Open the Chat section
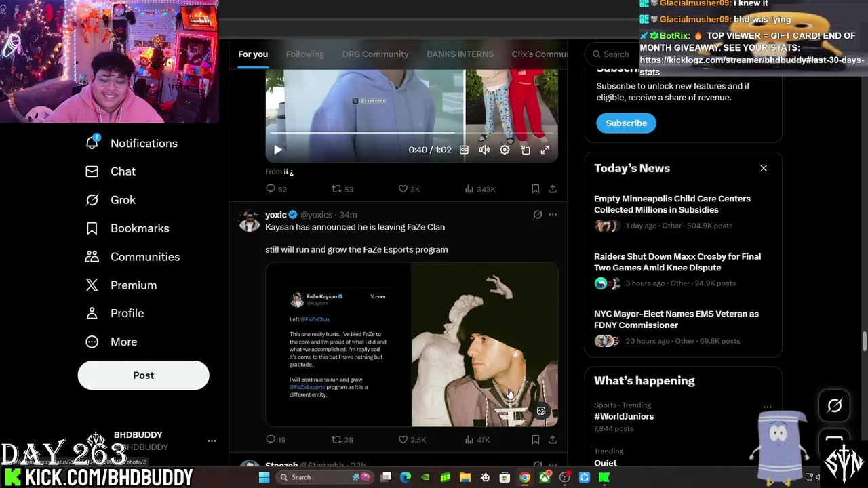868x488 pixels. click(110, 171)
